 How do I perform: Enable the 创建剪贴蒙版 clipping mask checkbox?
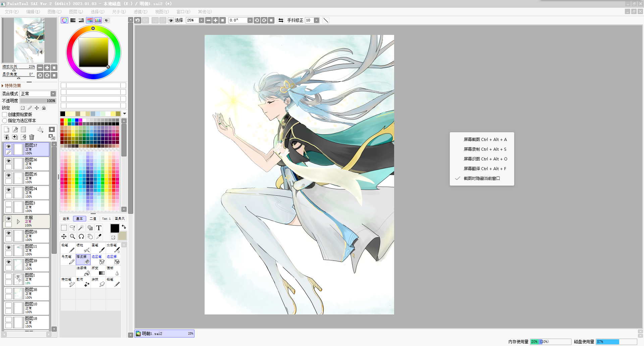click(x=5, y=114)
